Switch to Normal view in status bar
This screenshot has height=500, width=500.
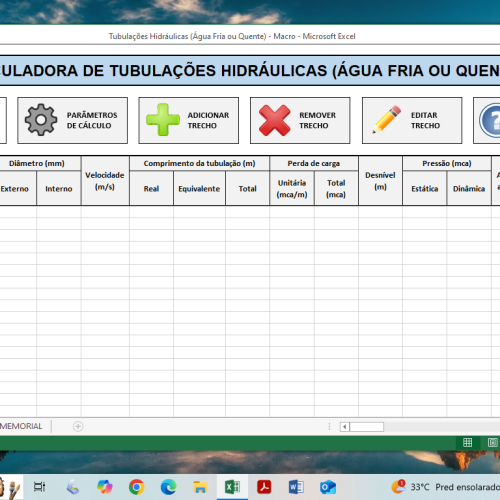point(467,442)
